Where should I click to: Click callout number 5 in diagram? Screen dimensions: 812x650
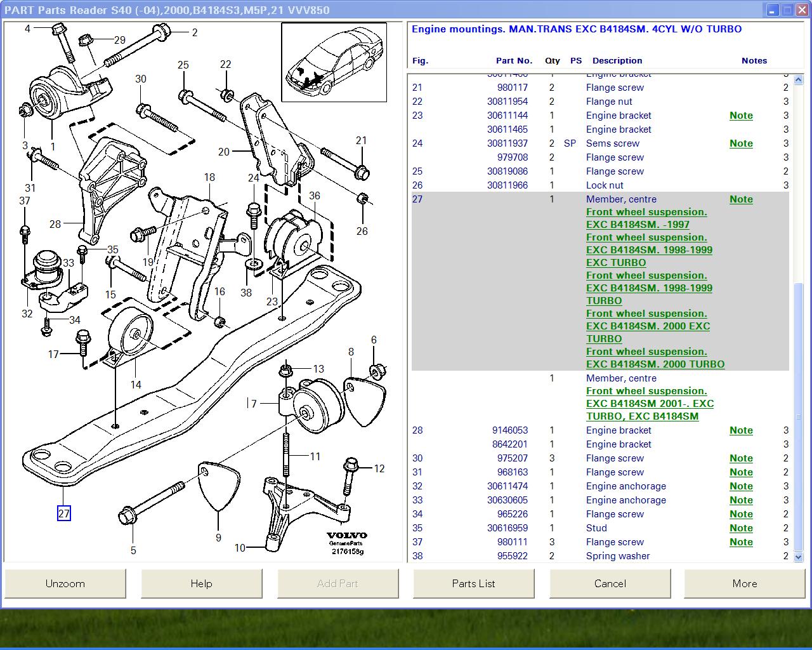(133, 550)
